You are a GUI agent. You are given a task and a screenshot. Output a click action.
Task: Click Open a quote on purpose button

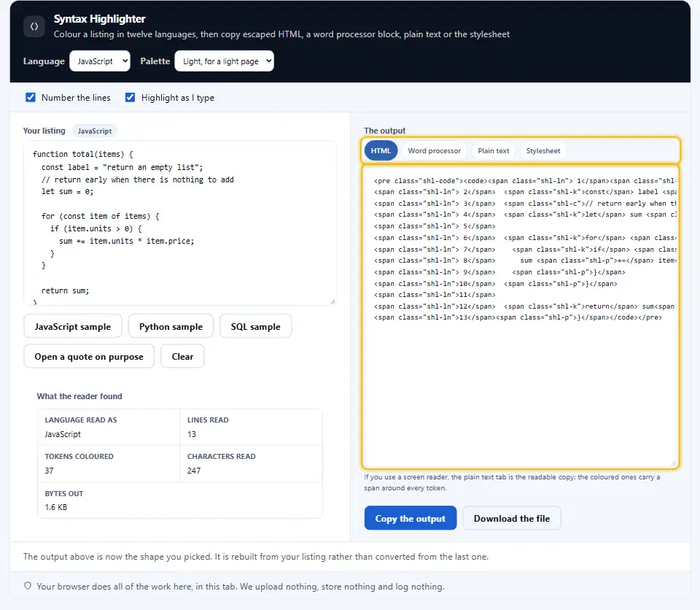coord(89,356)
